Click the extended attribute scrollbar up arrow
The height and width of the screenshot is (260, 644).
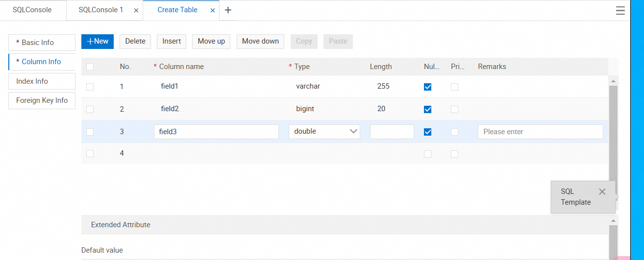click(x=613, y=221)
